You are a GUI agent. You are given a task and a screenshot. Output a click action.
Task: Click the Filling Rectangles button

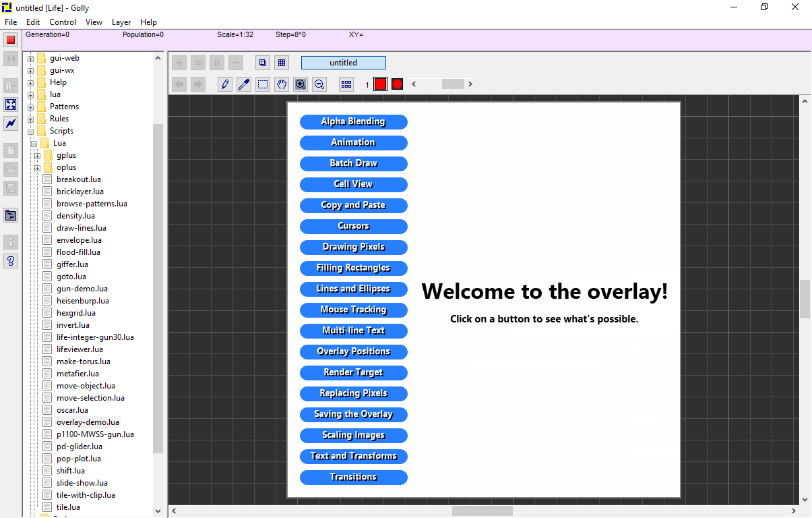[x=354, y=268]
